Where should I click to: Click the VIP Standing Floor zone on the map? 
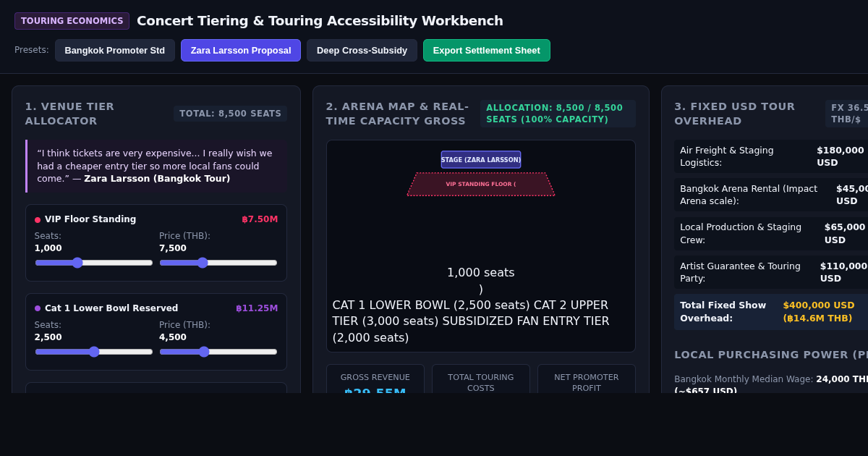click(481, 184)
